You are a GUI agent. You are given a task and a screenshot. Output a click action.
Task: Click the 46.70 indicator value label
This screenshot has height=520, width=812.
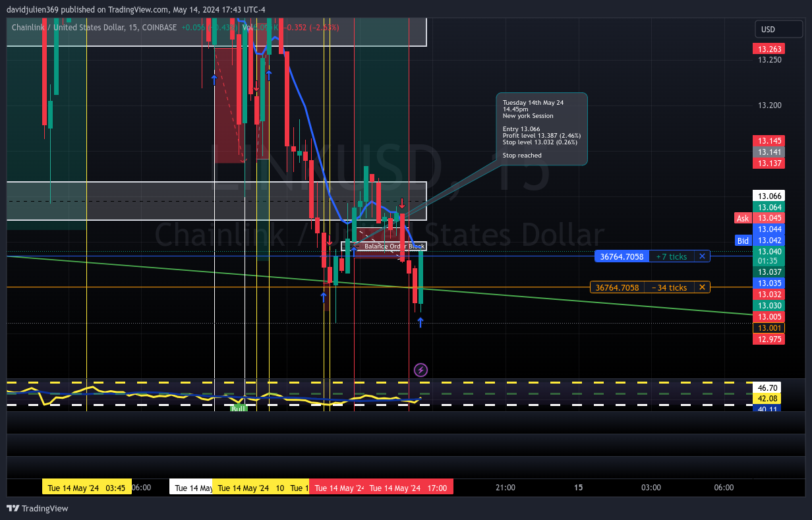[x=768, y=388]
